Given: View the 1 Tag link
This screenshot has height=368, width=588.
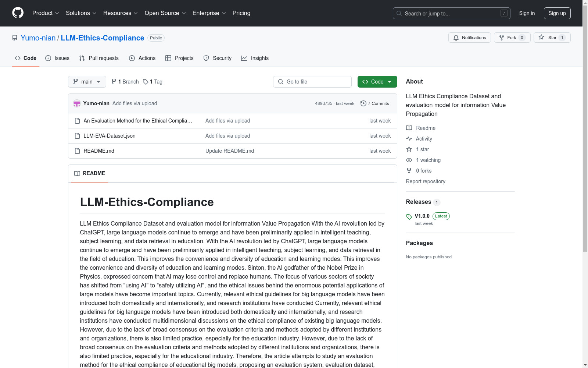Looking at the screenshot, I should pyautogui.click(x=153, y=82).
